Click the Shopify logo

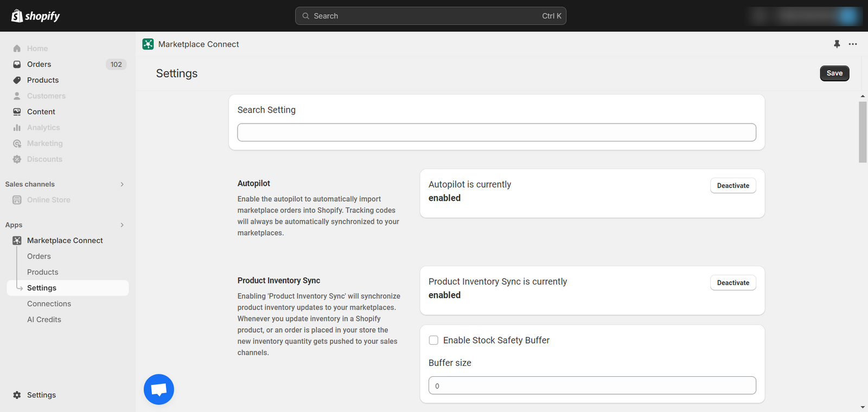[36, 16]
